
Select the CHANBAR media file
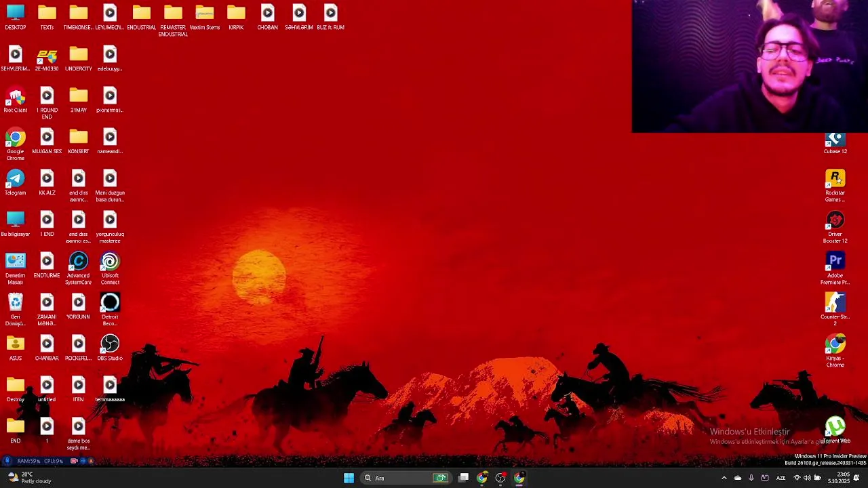pos(47,348)
